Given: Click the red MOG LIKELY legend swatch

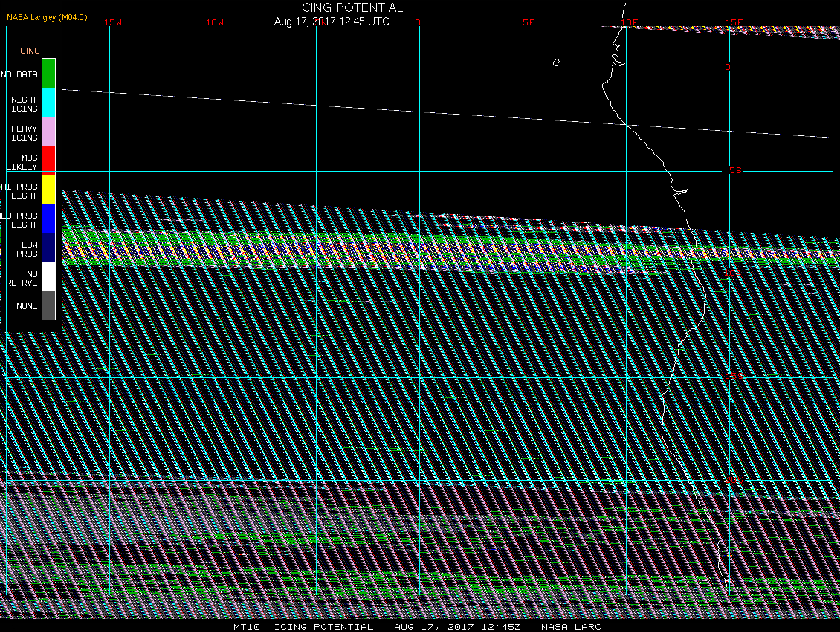Looking at the screenshot, I should [49, 161].
